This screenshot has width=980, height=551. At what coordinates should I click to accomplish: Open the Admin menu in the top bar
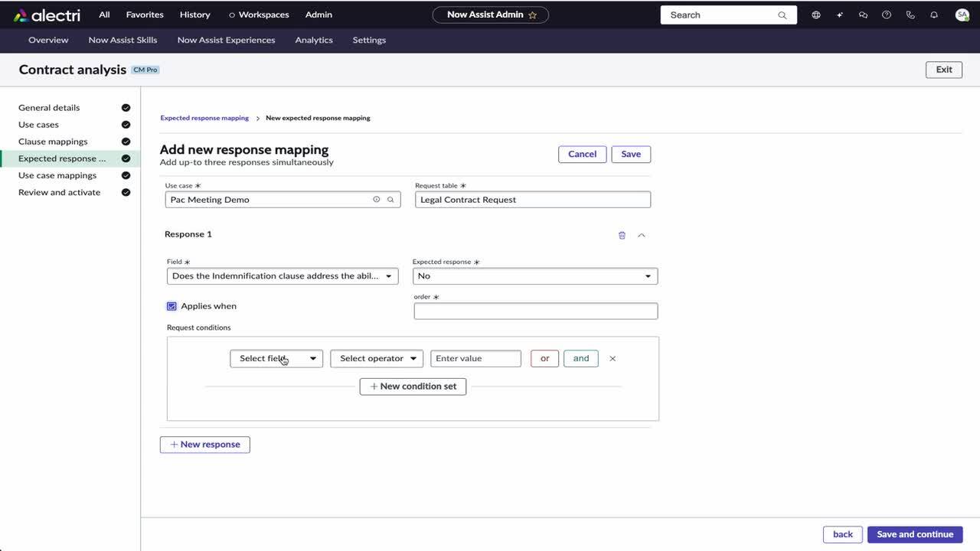tap(318, 14)
